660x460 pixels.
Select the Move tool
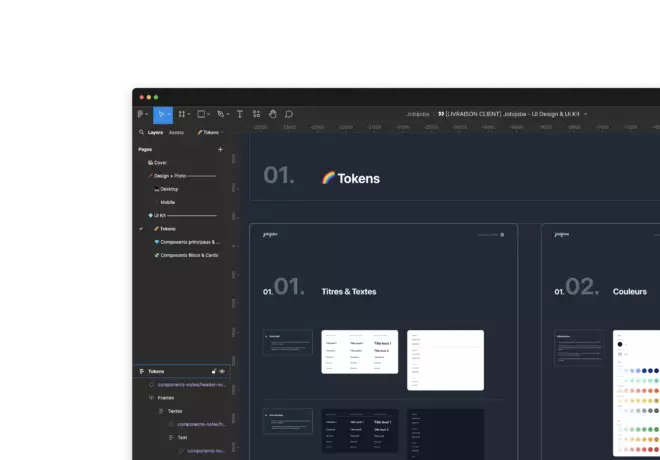coord(161,114)
